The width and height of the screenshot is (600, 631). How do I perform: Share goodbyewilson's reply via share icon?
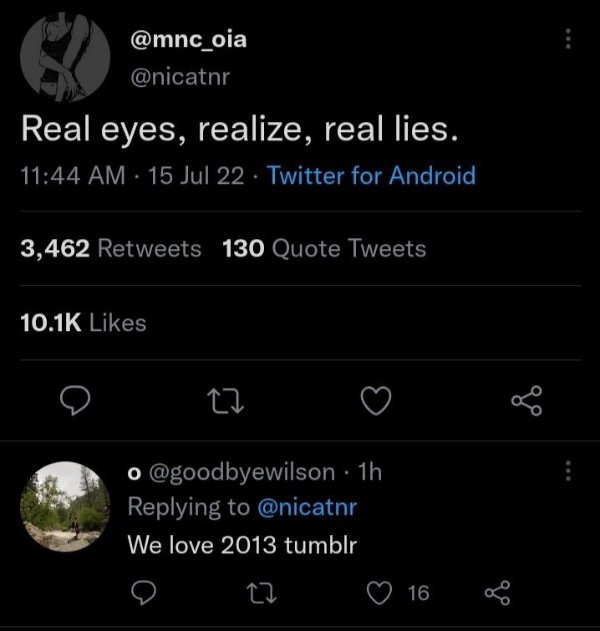tap(497, 593)
